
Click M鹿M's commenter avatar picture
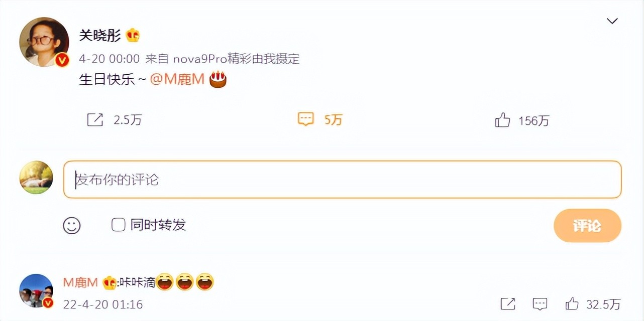[36, 291]
